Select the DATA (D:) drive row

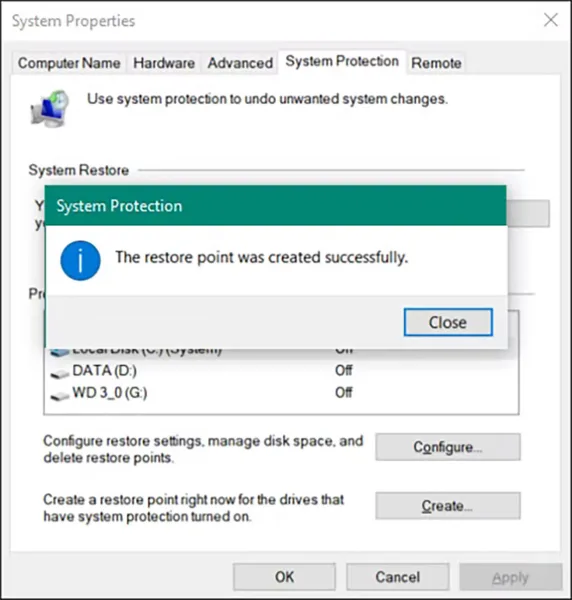281,371
